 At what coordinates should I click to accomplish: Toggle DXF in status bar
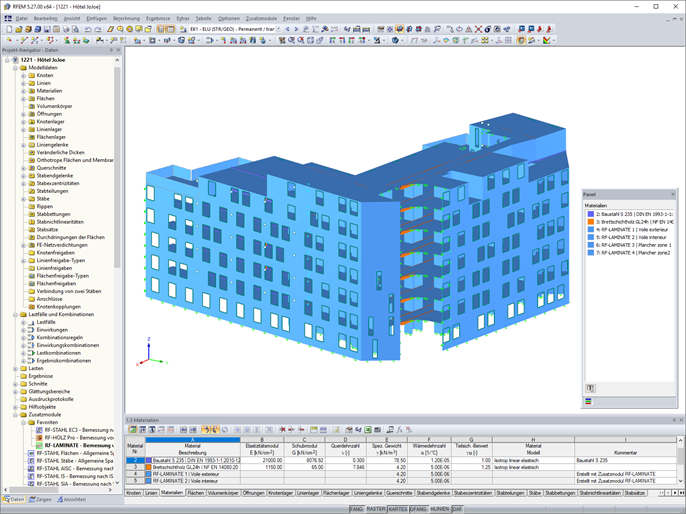(x=457, y=509)
